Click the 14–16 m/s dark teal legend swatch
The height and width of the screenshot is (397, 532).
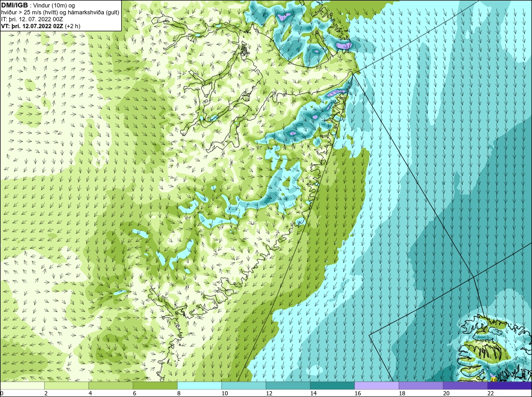pos(332,386)
